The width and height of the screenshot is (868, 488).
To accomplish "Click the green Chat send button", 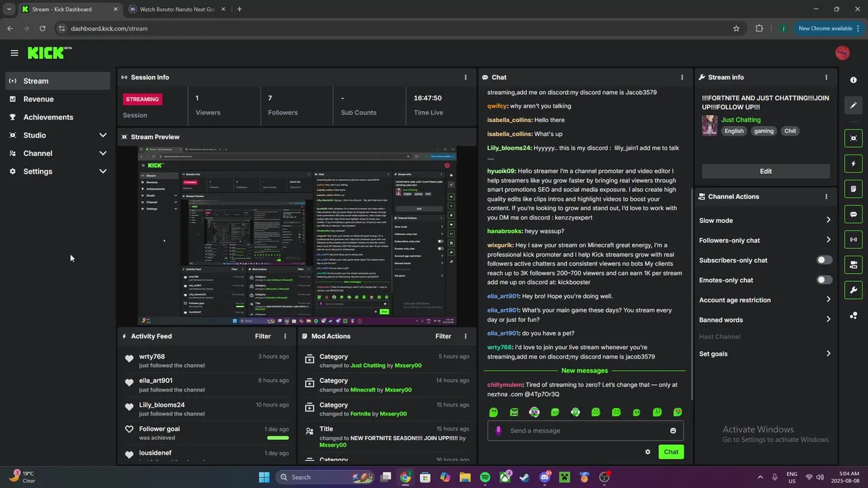I will click(671, 452).
